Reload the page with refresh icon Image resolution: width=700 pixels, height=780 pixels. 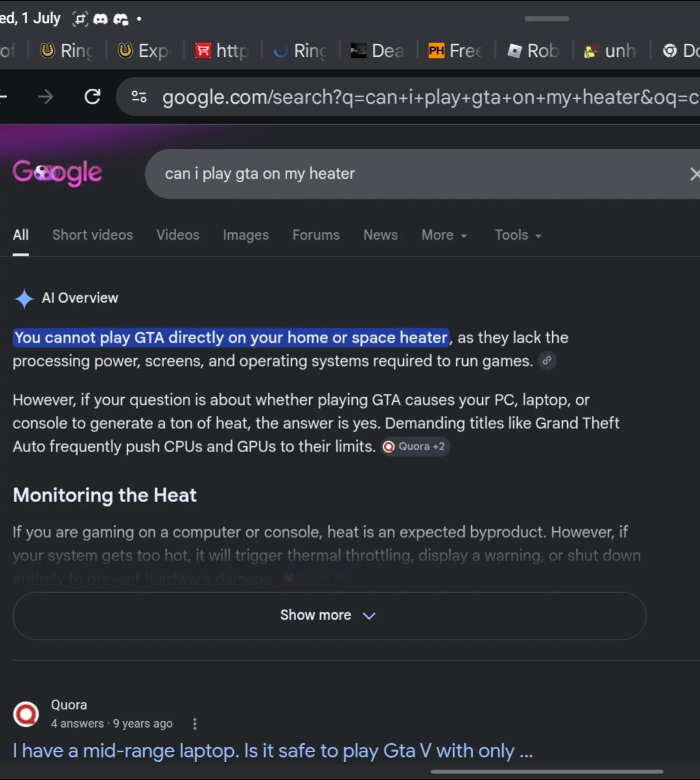(x=92, y=97)
